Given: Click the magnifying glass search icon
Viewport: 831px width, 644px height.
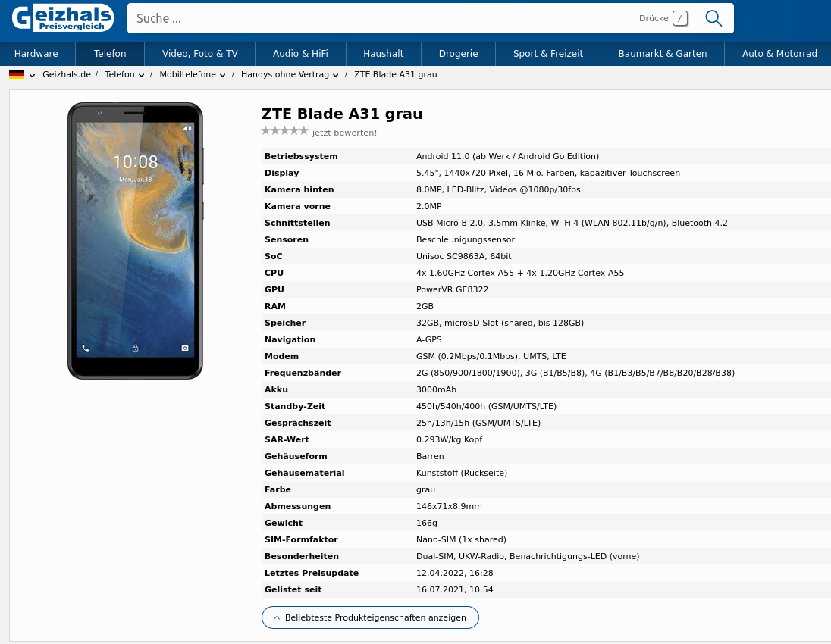Looking at the screenshot, I should [713, 18].
